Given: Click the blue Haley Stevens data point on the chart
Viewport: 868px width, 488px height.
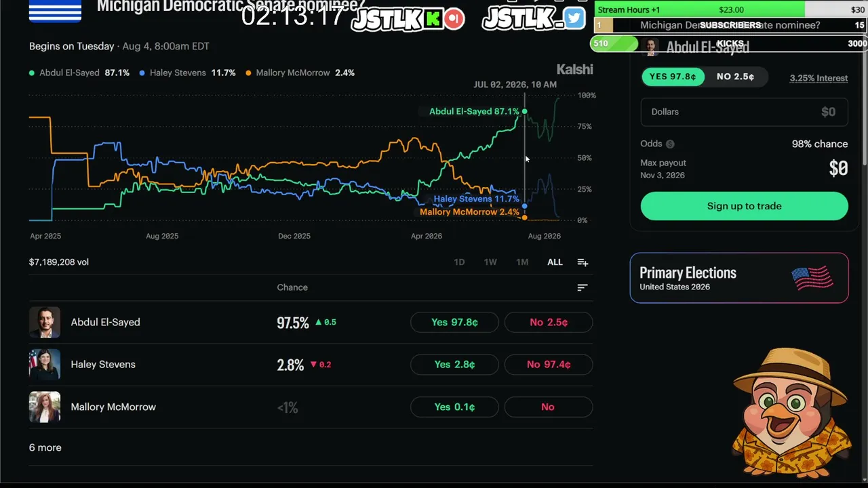Looking at the screenshot, I should 524,206.
